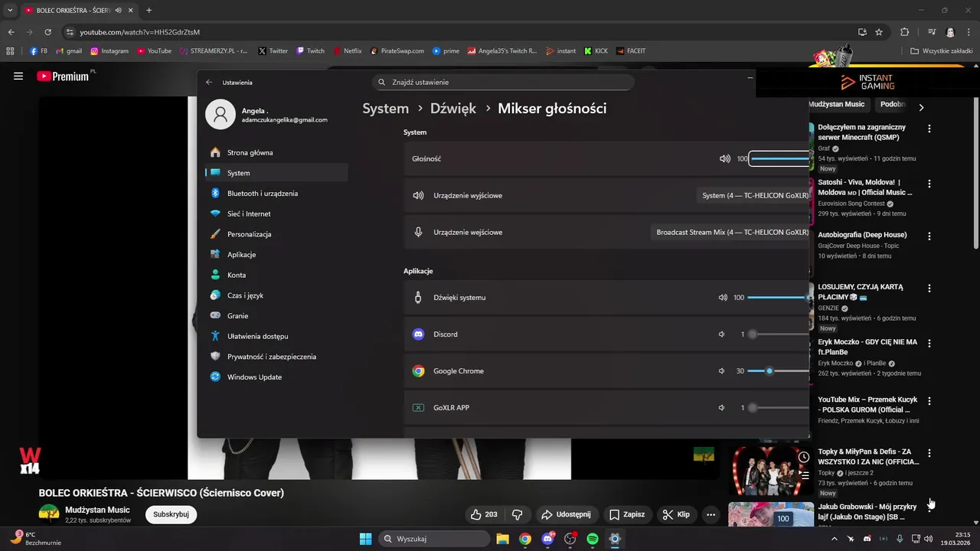Click the GoXLR APP icon in mixer
Screen dimensions: 980x551
point(418,408)
